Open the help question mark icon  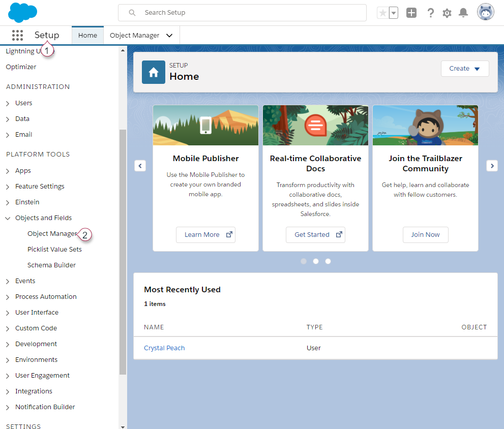click(x=430, y=13)
